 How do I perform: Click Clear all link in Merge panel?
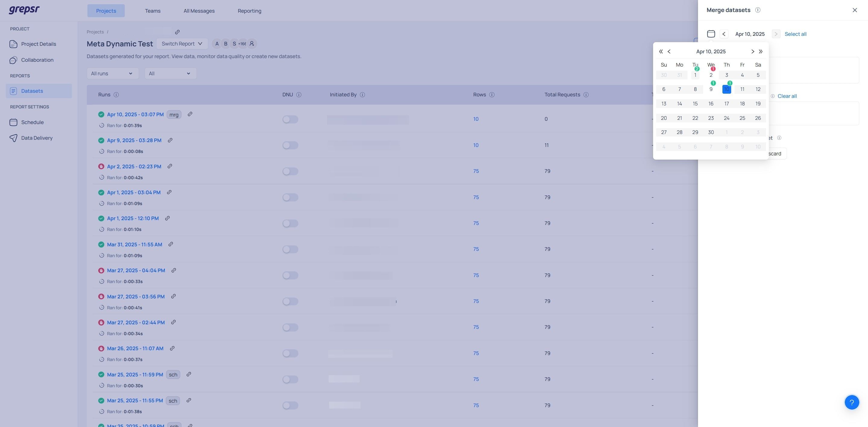coord(787,96)
